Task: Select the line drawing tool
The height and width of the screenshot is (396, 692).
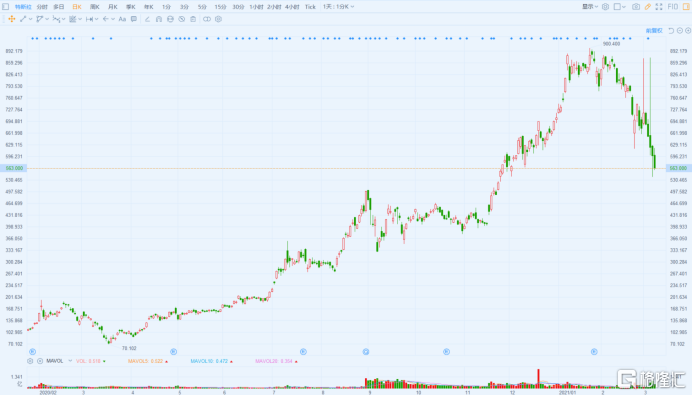Action: 23,19
